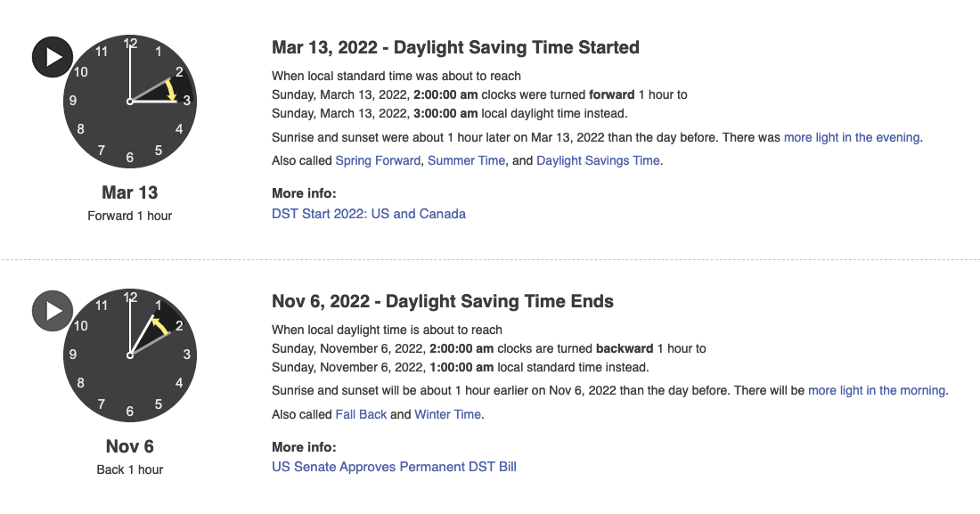Viewport: 980px width, 514px height.
Task: Follow the 'more light in the evening' link
Action: [x=851, y=136]
